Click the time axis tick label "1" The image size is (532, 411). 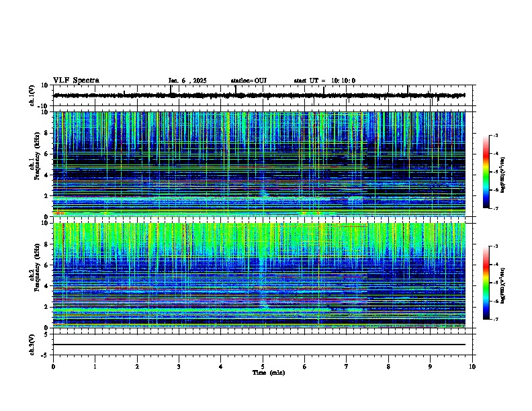coord(95,367)
